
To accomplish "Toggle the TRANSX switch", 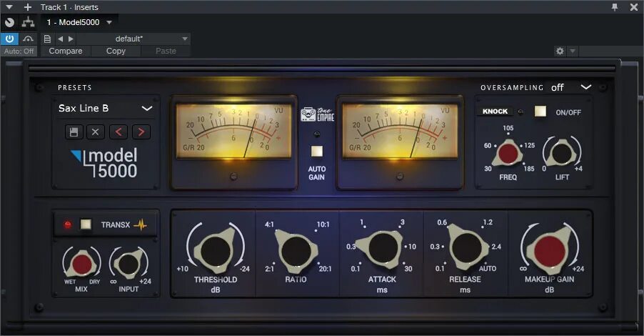I will 86,224.
